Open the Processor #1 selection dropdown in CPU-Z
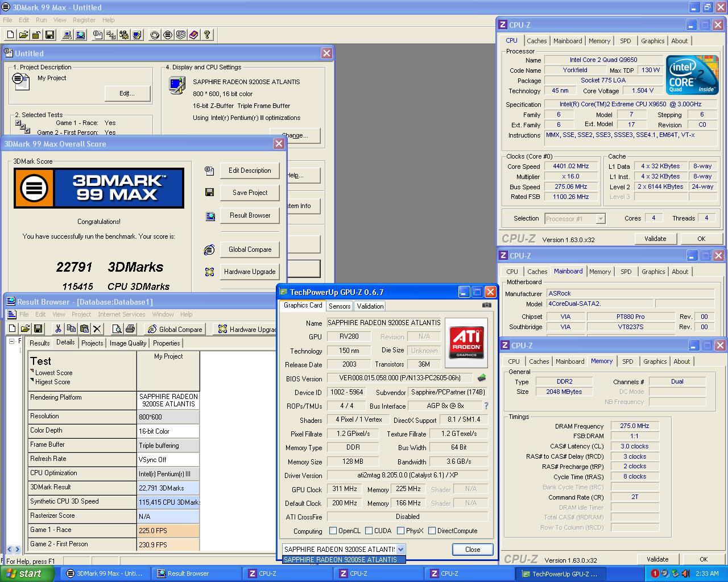Image resolution: width=728 pixels, height=582 pixels. point(601,219)
